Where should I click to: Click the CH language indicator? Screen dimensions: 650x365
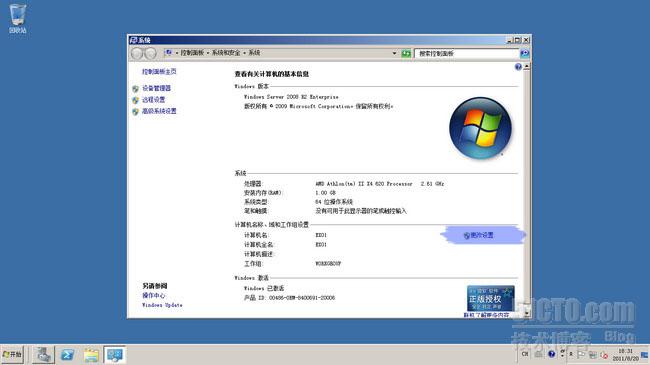coord(525,354)
